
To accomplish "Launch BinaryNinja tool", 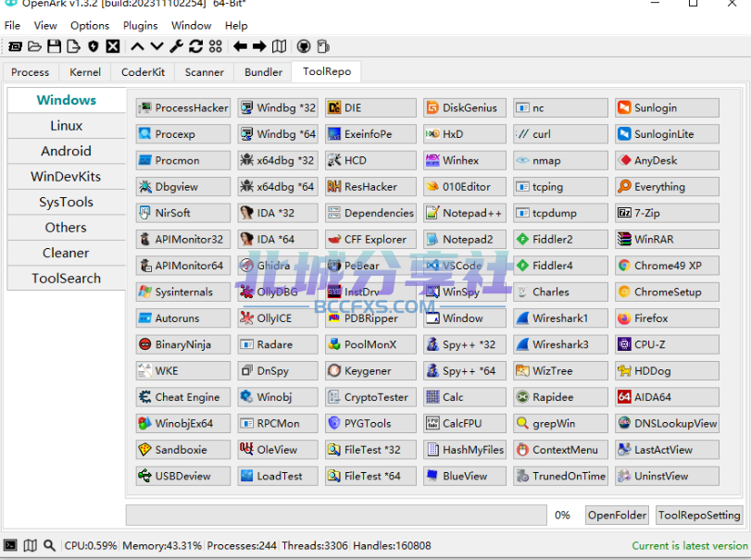I will coord(183,344).
